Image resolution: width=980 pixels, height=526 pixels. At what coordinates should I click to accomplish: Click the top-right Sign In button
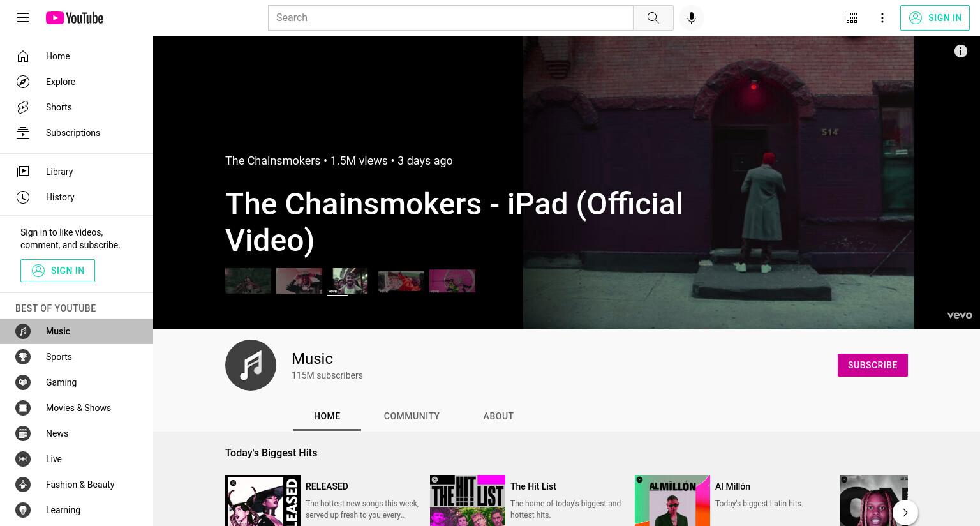(935, 18)
